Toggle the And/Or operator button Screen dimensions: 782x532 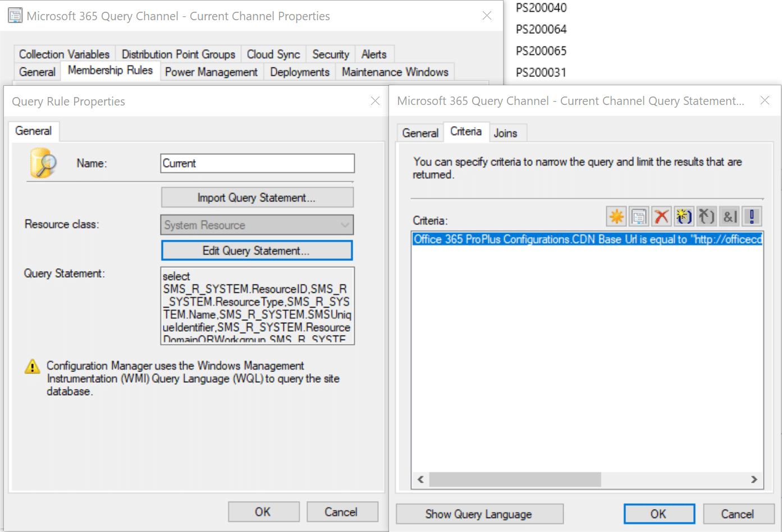click(729, 216)
